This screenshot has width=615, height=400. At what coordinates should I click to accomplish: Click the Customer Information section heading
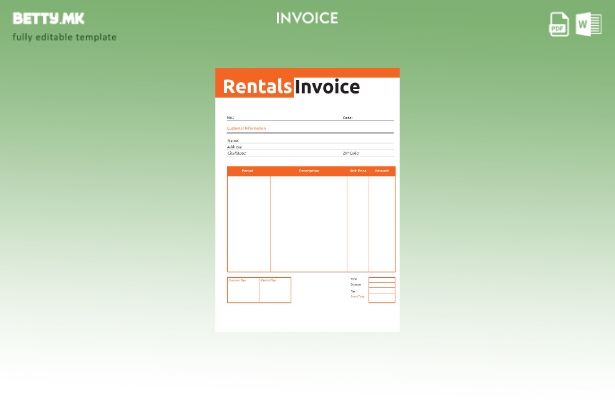click(246, 128)
